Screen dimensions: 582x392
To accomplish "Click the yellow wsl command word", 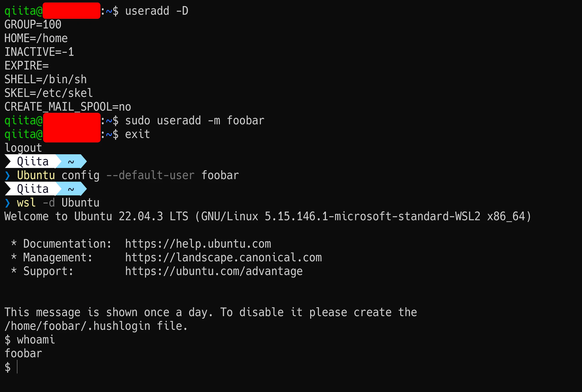I will 26,203.
